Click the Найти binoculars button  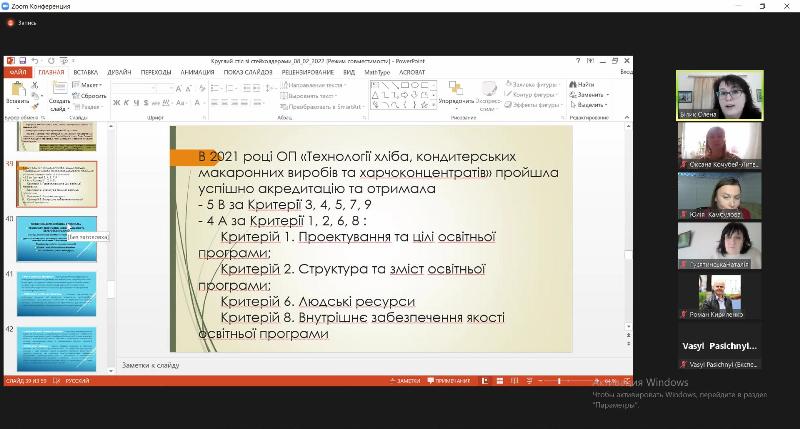(x=582, y=85)
